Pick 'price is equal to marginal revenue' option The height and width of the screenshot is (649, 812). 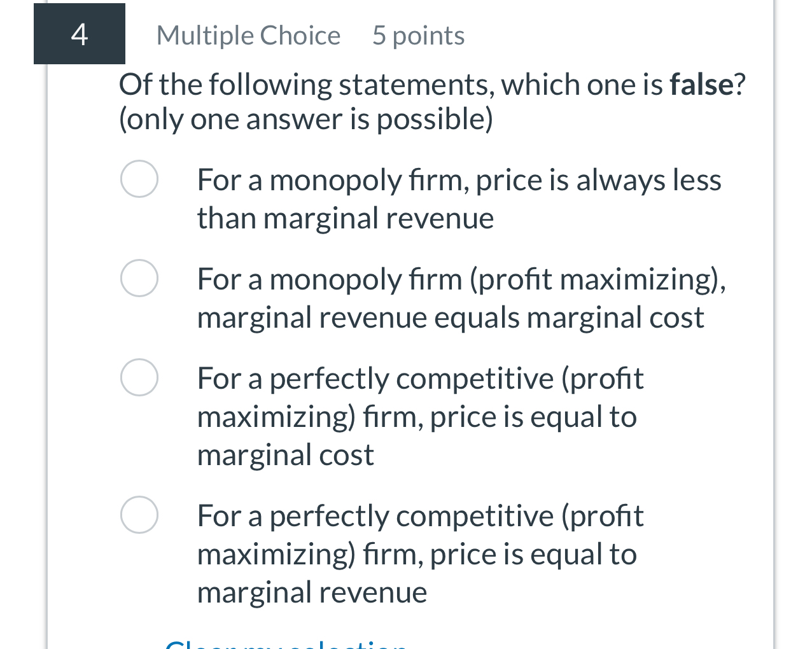[x=139, y=515]
